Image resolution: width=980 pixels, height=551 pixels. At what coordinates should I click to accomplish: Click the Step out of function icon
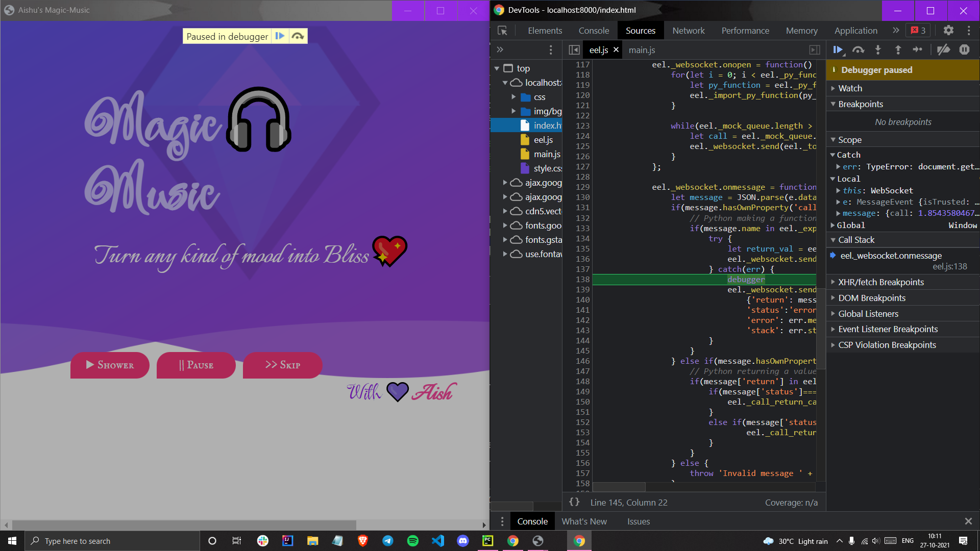click(x=898, y=49)
